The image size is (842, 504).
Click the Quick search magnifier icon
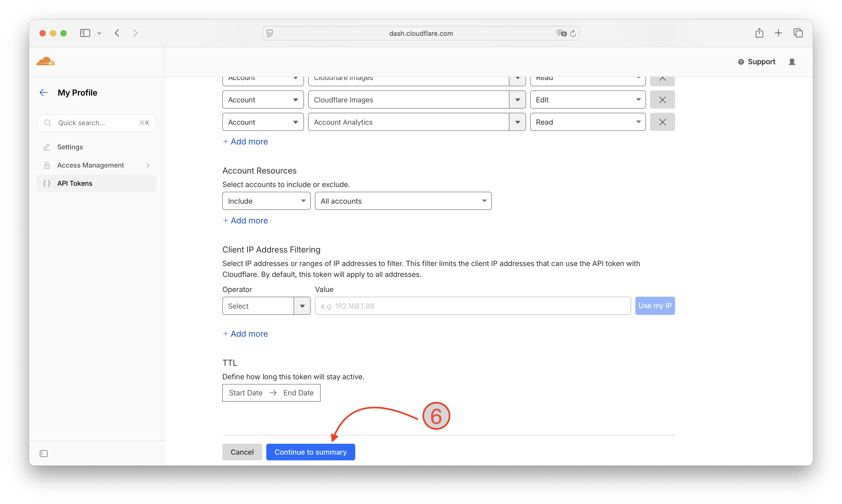48,123
